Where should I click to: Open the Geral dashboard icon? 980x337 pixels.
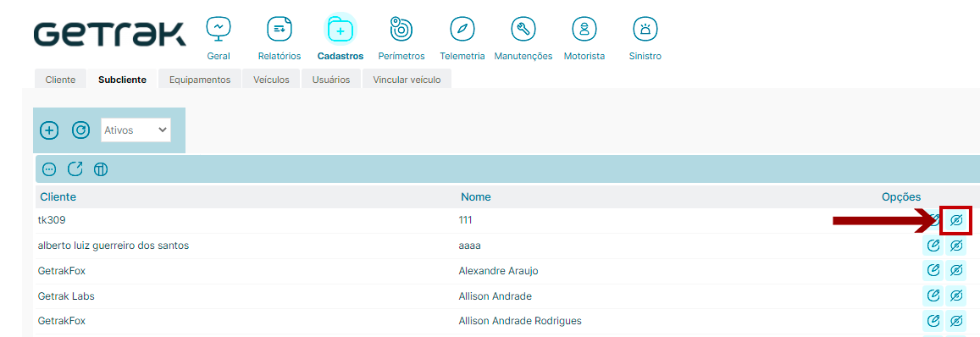219,29
